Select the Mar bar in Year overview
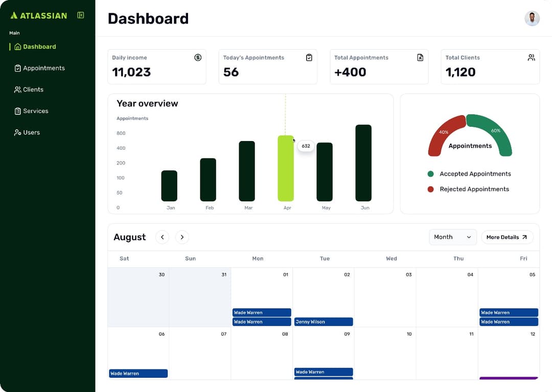 click(247, 171)
